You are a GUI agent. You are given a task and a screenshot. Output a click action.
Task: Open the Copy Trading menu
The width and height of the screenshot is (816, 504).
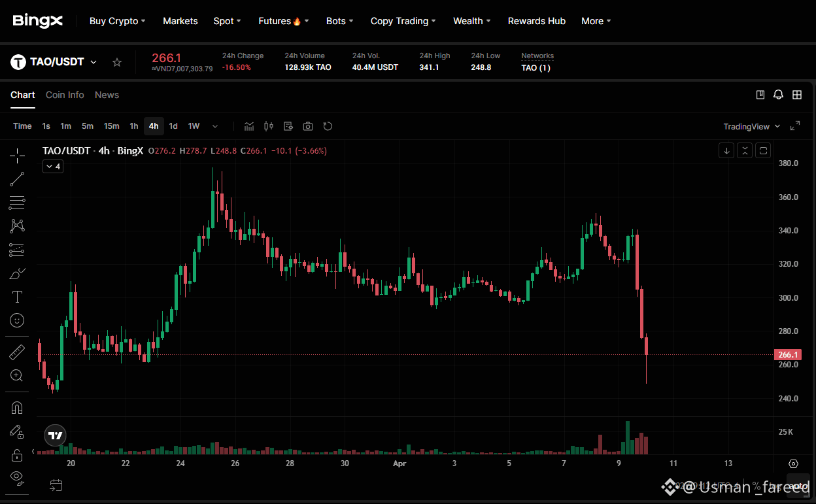(403, 21)
